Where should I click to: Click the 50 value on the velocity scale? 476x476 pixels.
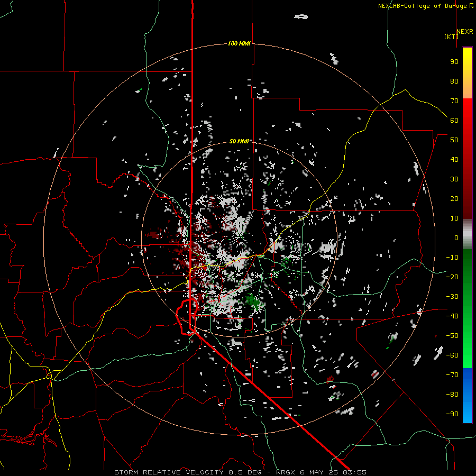coord(454,140)
